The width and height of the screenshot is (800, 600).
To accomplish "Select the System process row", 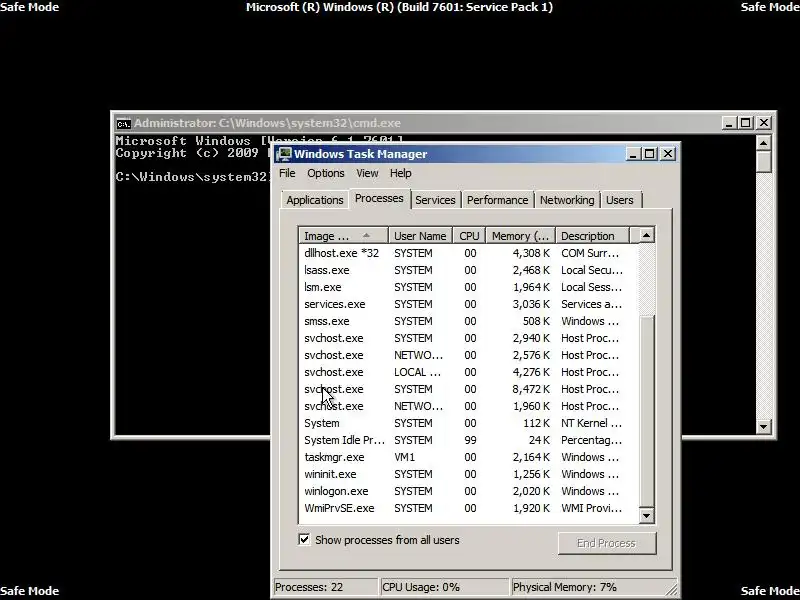I will tap(468, 423).
